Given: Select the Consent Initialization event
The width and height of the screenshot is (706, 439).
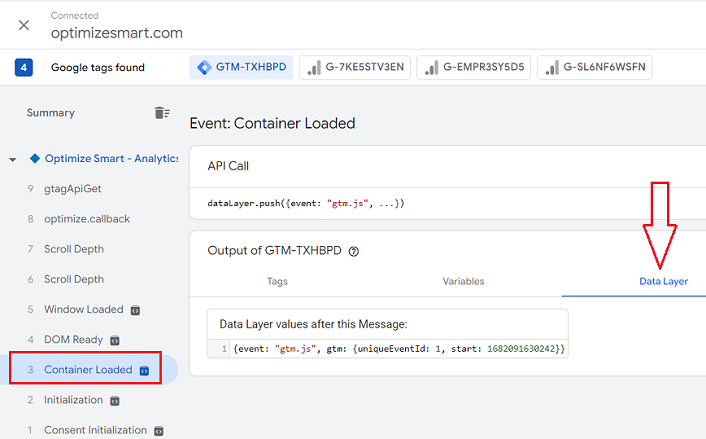Looking at the screenshot, I should click(95, 430).
